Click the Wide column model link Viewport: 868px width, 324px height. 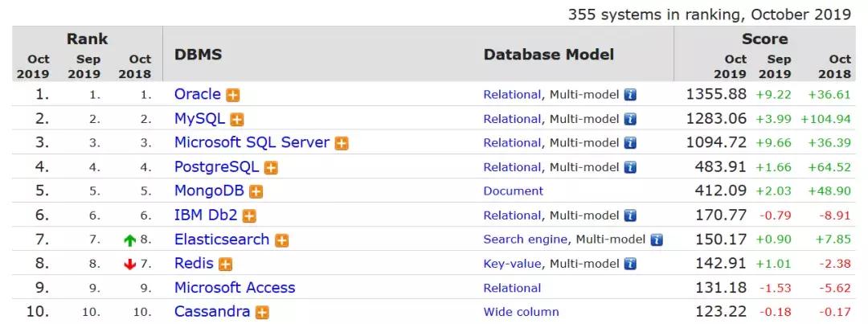[521, 313]
